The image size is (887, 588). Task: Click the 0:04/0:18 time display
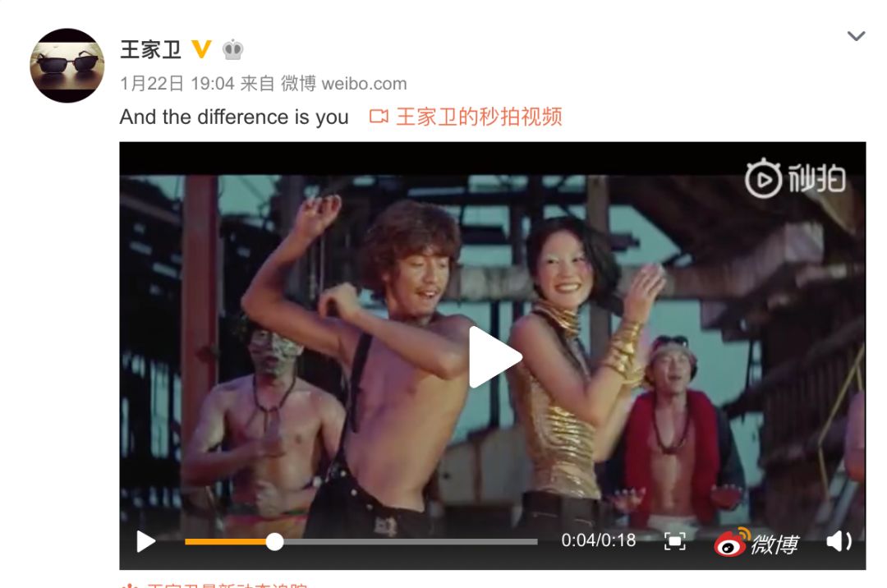pyautogui.click(x=599, y=540)
